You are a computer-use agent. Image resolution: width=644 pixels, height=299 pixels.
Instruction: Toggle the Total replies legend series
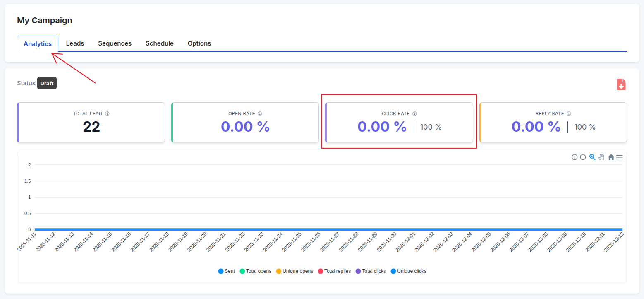[334, 271]
